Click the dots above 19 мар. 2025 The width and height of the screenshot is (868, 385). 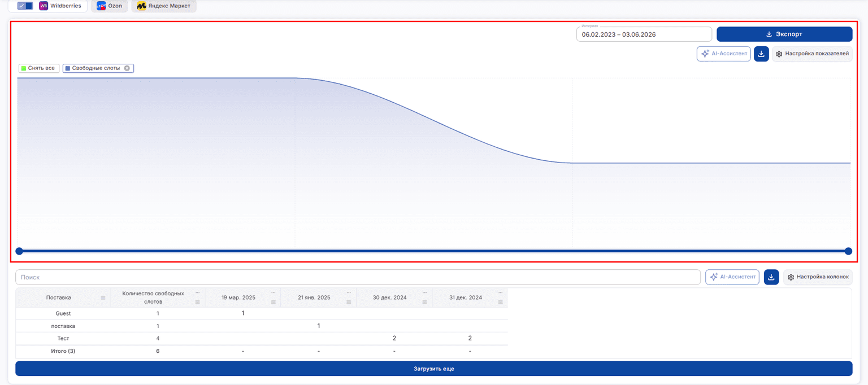tap(274, 292)
